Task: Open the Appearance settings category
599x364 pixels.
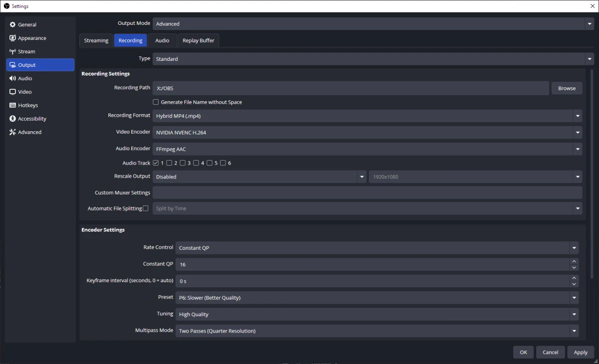Action: (40, 38)
